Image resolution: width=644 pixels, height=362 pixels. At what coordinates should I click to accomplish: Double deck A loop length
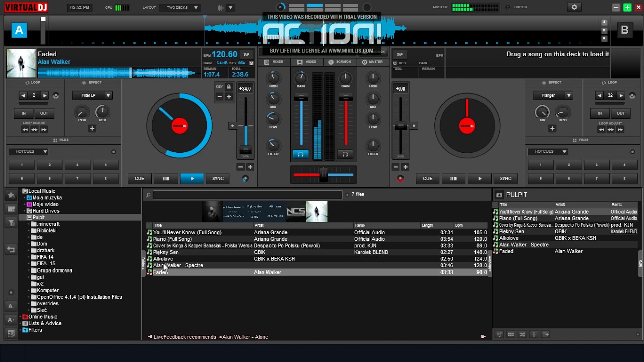click(45, 95)
